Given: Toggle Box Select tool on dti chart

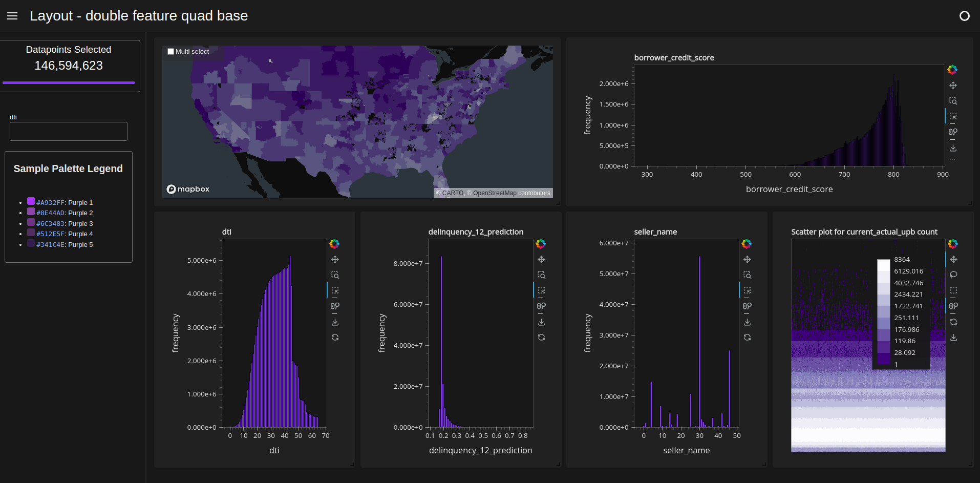Looking at the screenshot, I should [335, 290].
